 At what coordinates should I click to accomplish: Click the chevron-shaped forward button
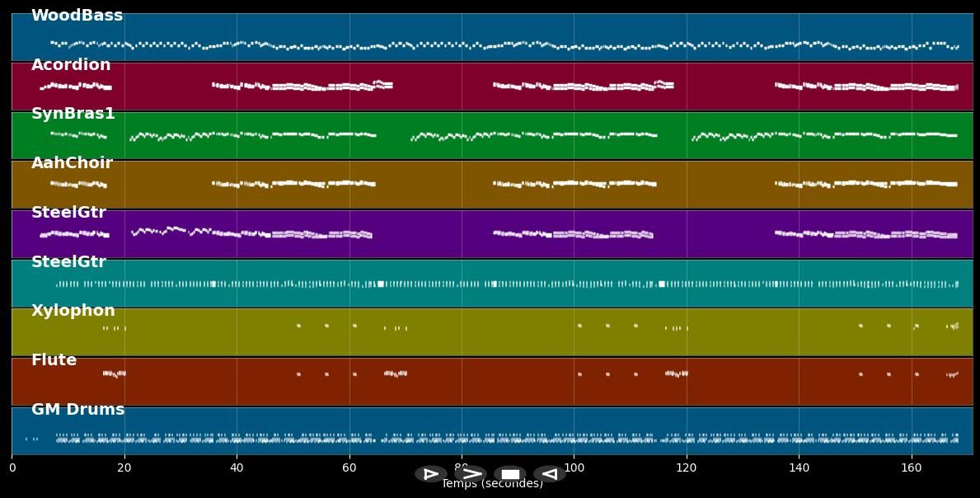tap(471, 474)
